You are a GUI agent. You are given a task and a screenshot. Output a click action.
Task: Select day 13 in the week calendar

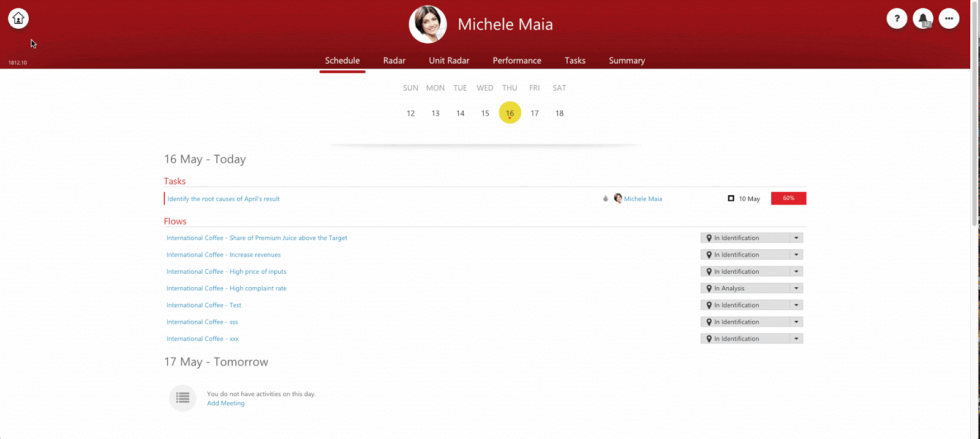click(x=435, y=113)
